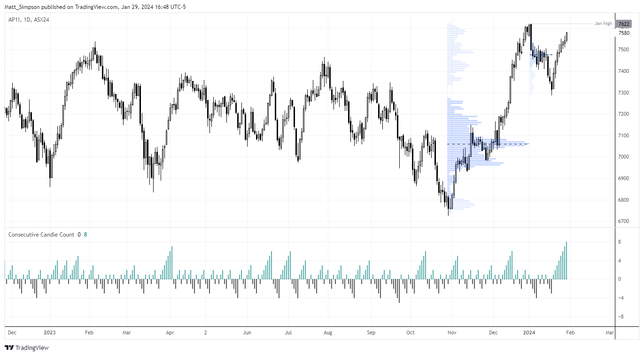Click the Mar label at right of time axis
This screenshot has width=644, height=356.
click(x=609, y=332)
